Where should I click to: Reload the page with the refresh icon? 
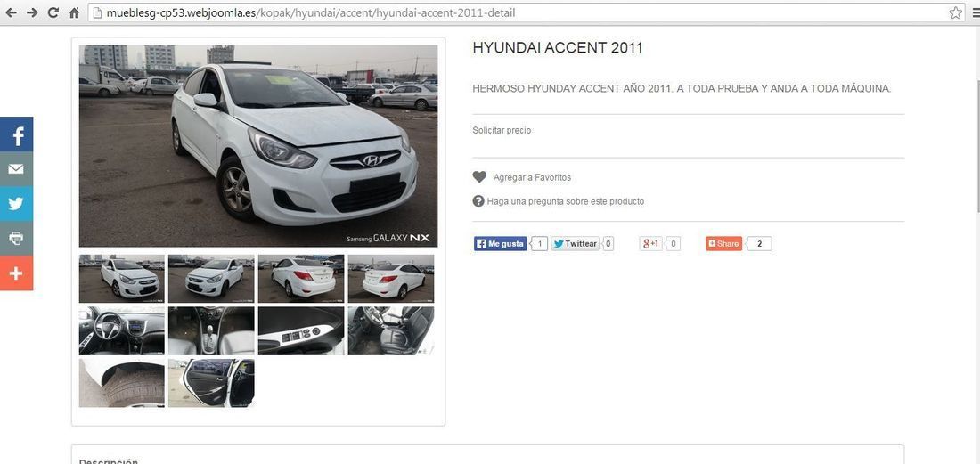(x=53, y=12)
